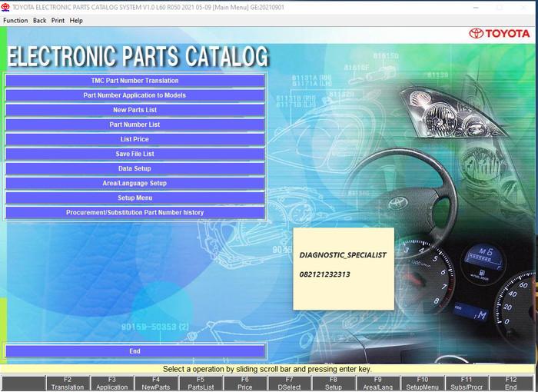Open the Print menu

tap(58, 21)
